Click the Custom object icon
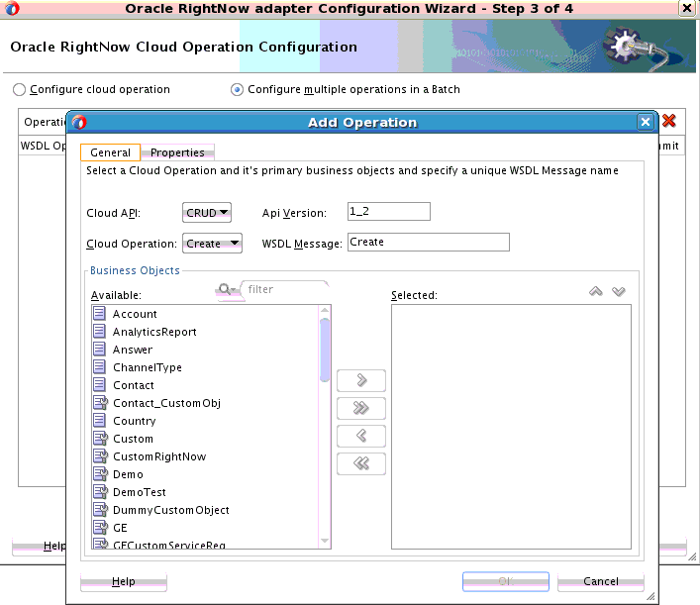Viewport: 700px width, 605px height. pos(100,439)
